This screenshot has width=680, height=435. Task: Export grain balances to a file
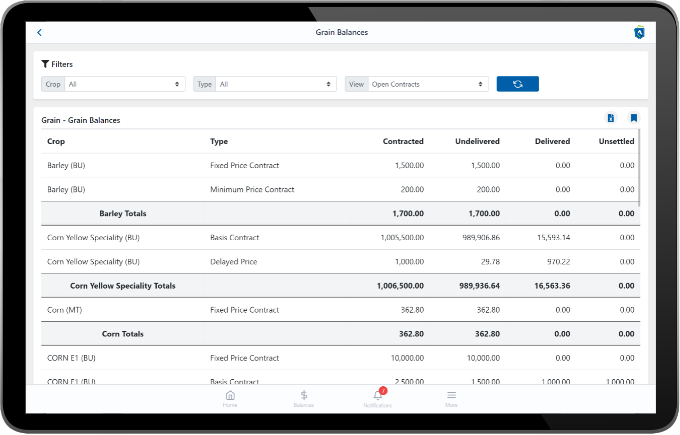click(611, 119)
